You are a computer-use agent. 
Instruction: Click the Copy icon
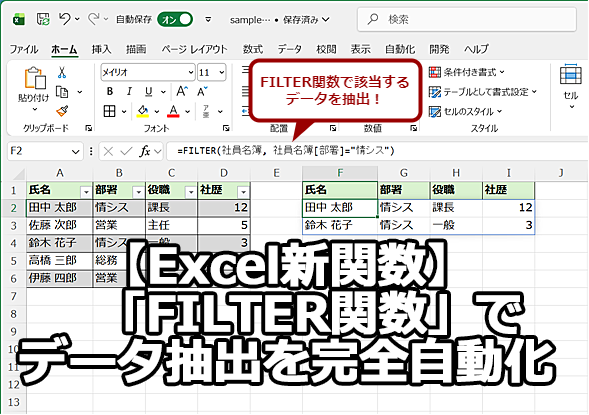click(x=62, y=92)
